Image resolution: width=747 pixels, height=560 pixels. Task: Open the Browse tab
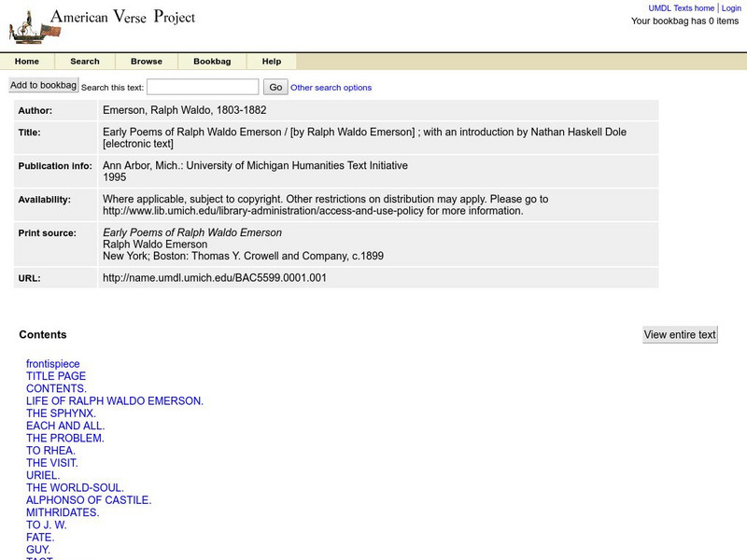[146, 61]
